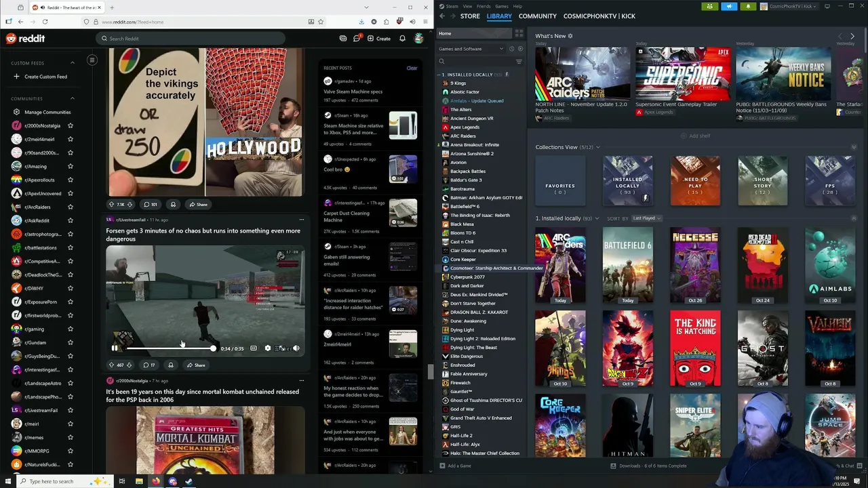Share the Forsen LivestreamFail post
The image size is (868, 488).
[x=196, y=365]
